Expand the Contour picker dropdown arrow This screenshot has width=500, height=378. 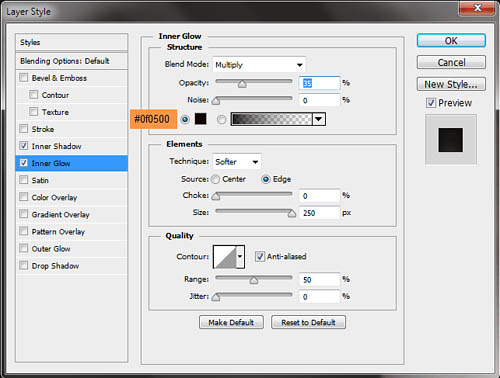click(x=240, y=257)
